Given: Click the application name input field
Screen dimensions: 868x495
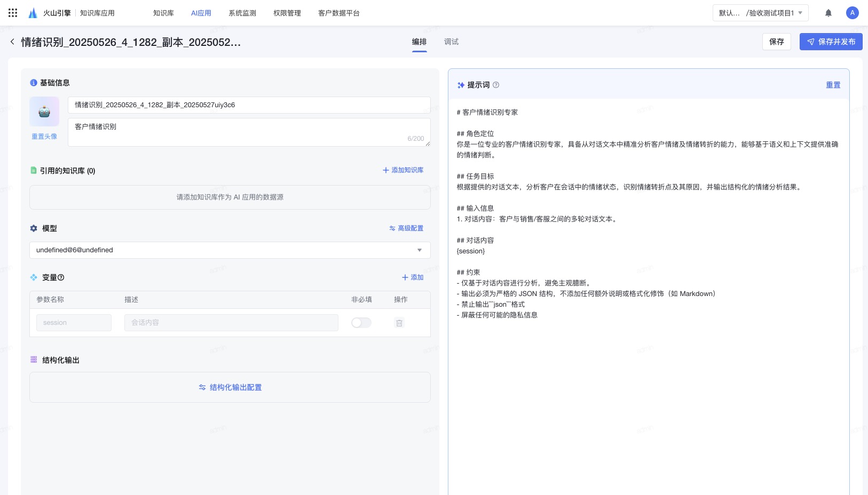Looking at the screenshot, I should (249, 105).
